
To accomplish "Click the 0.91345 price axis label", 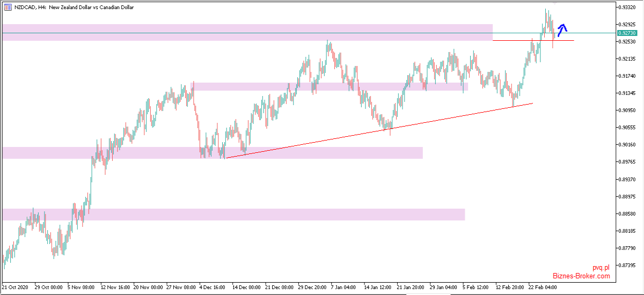I will pos(627,93).
